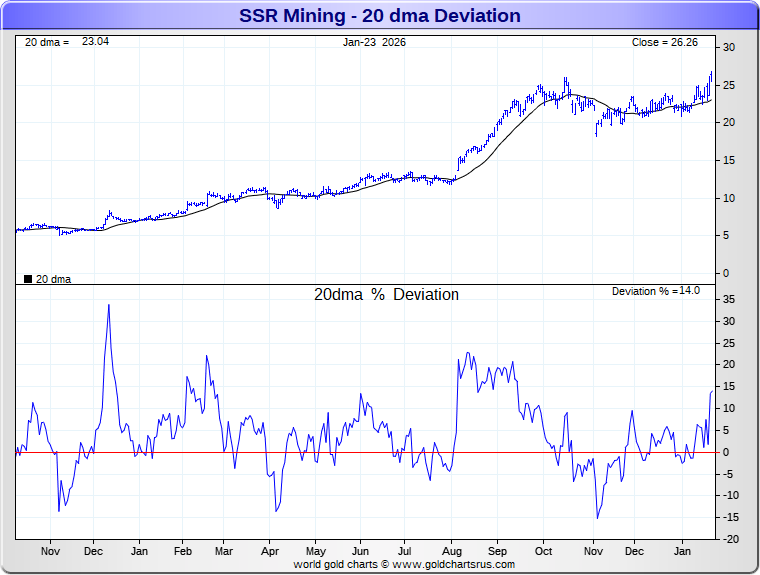Click the date label 'Jan-23 2026'

tap(374, 42)
